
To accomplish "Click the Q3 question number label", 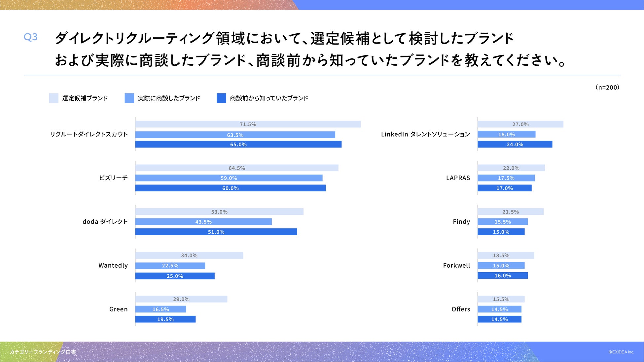I will 31,37.
